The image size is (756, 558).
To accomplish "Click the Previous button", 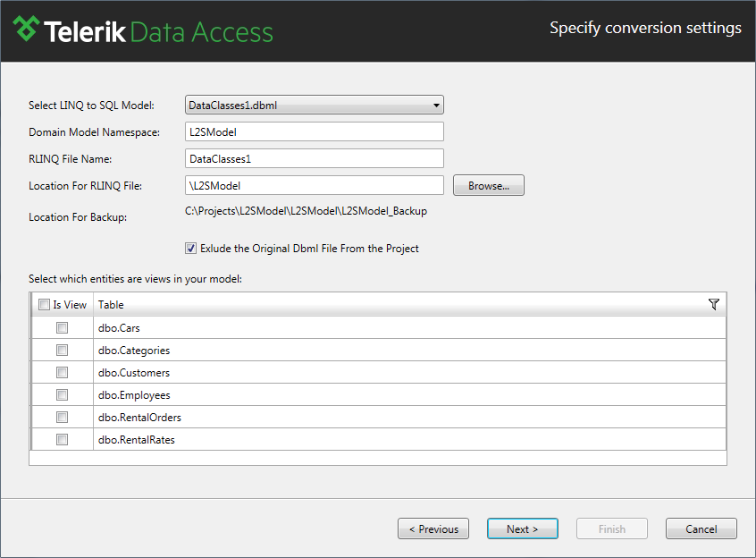I will pyautogui.click(x=433, y=529).
